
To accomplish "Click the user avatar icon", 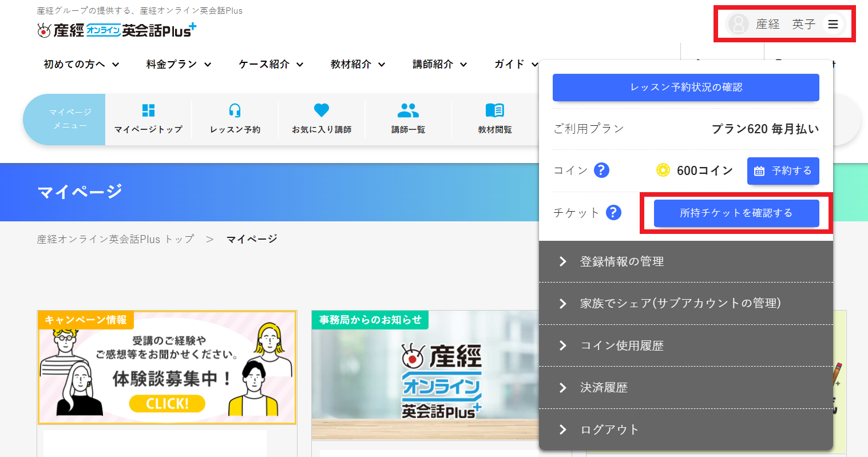I will pos(739,24).
